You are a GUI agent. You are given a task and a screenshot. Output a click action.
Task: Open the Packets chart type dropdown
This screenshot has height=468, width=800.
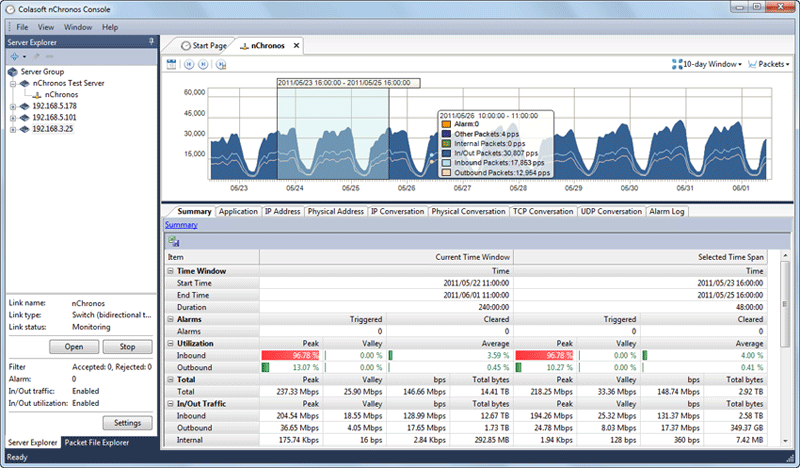(x=768, y=64)
